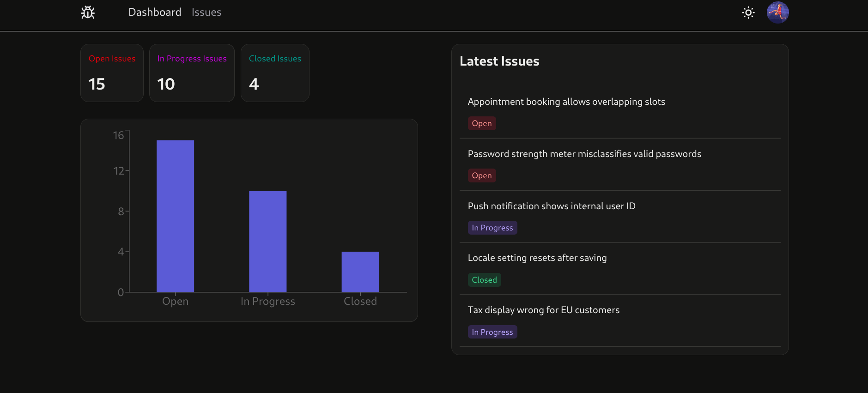This screenshot has width=868, height=393.
Task: Open Tax display EU customers issue
Action: tap(544, 310)
